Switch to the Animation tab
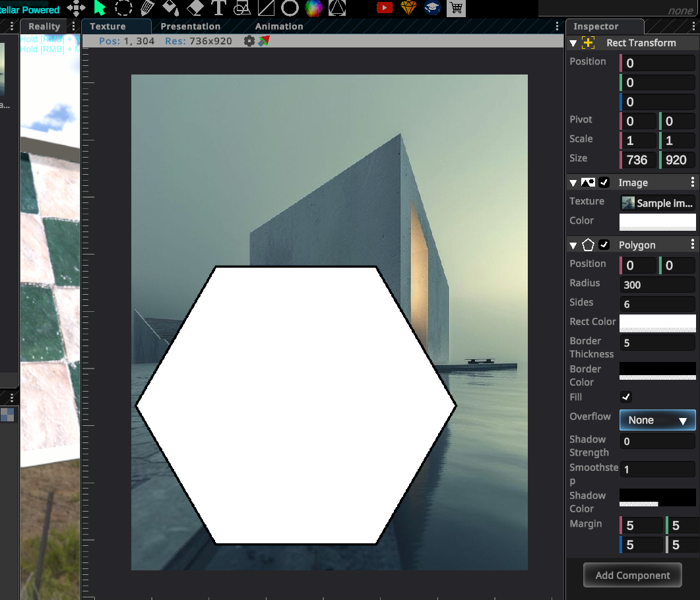Image resolution: width=700 pixels, height=600 pixels. (279, 26)
